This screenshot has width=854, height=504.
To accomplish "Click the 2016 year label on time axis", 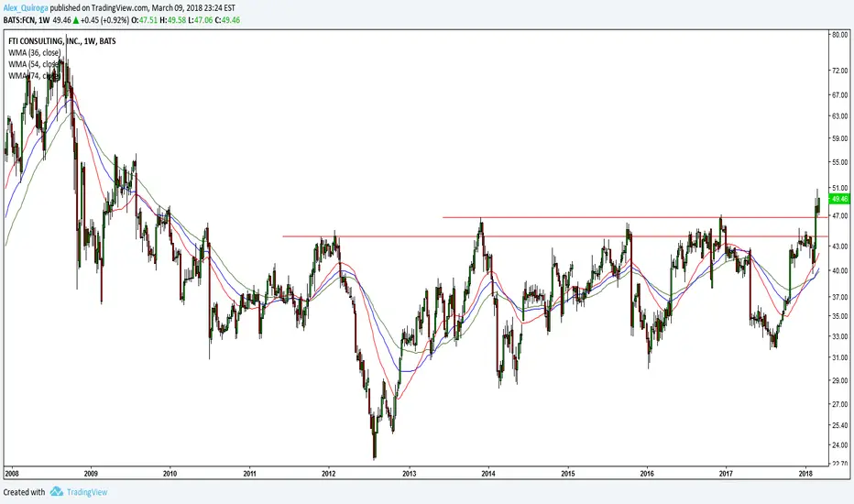I will pos(647,474).
